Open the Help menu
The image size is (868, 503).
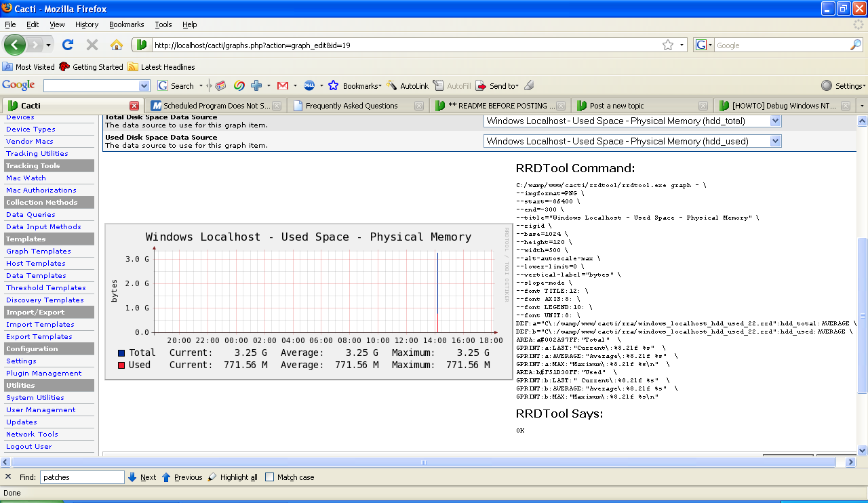point(190,24)
